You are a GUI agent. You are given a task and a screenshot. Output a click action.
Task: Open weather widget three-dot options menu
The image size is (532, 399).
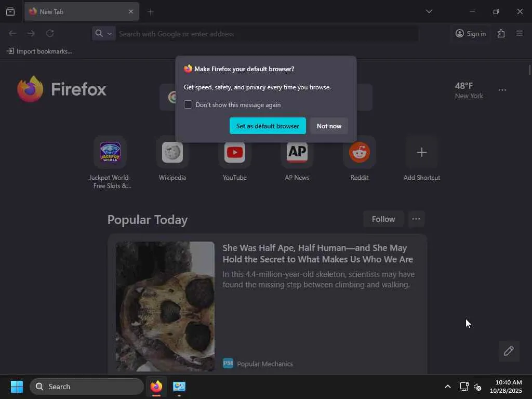click(502, 90)
